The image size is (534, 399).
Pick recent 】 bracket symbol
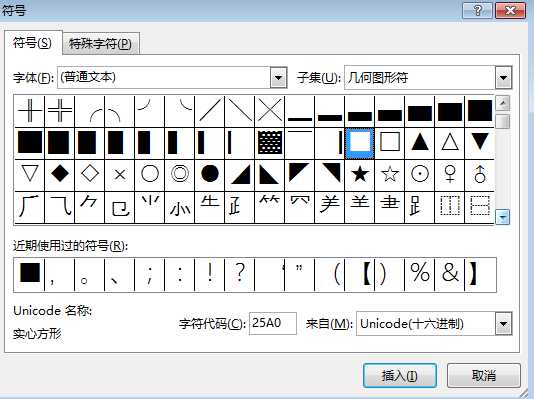480,274
